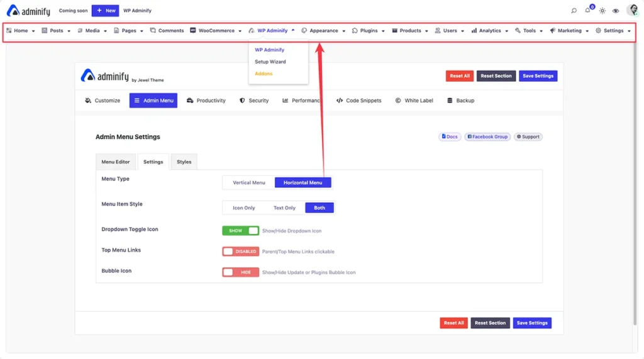Select Vertical Menu type
This screenshot has height=359, width=644.
pyautogui.click(x=249, y=183)
